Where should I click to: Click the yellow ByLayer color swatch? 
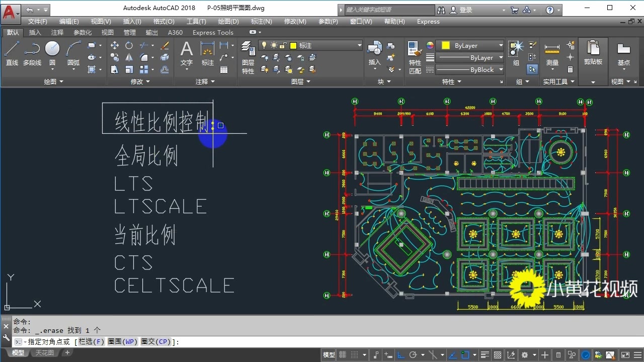pos(445,45)
